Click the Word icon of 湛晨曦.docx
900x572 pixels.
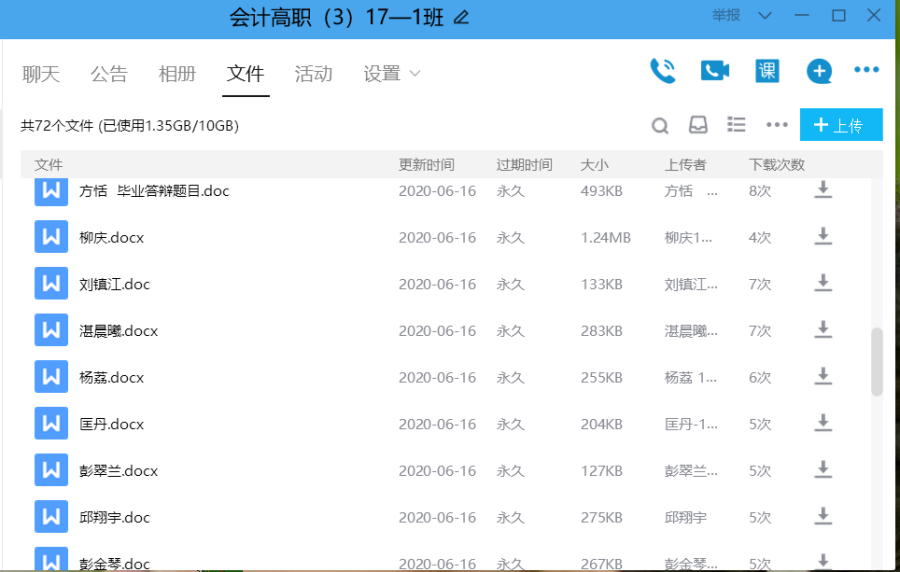(51, 330)
